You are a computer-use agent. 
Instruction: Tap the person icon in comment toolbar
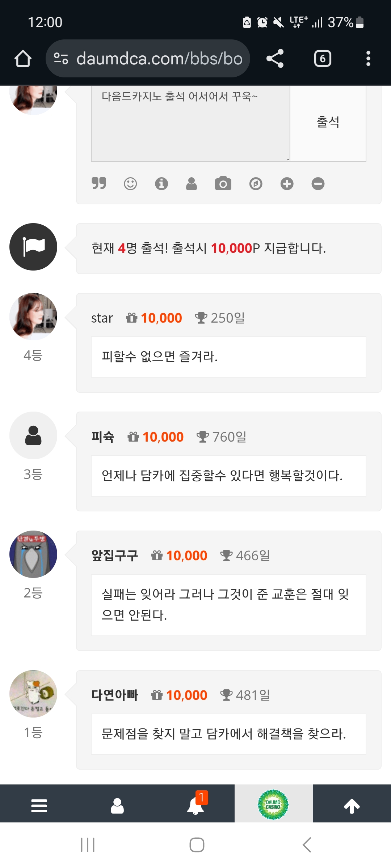tap(192, 184)
